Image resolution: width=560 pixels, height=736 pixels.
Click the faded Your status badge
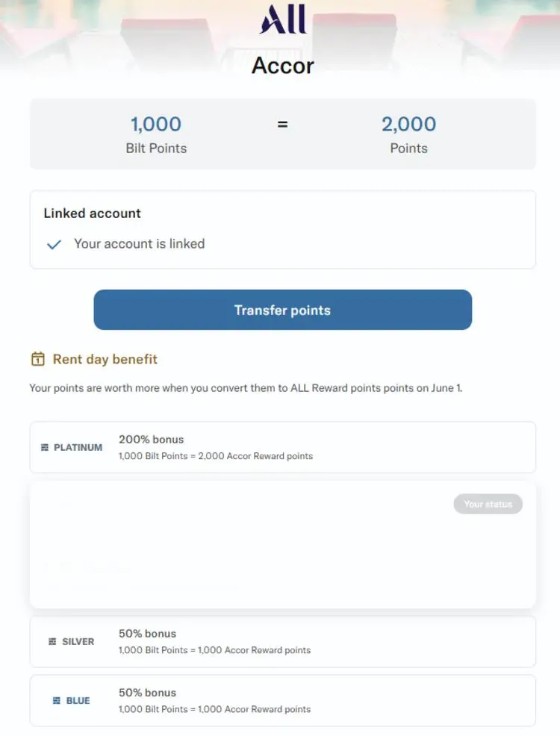488,504
